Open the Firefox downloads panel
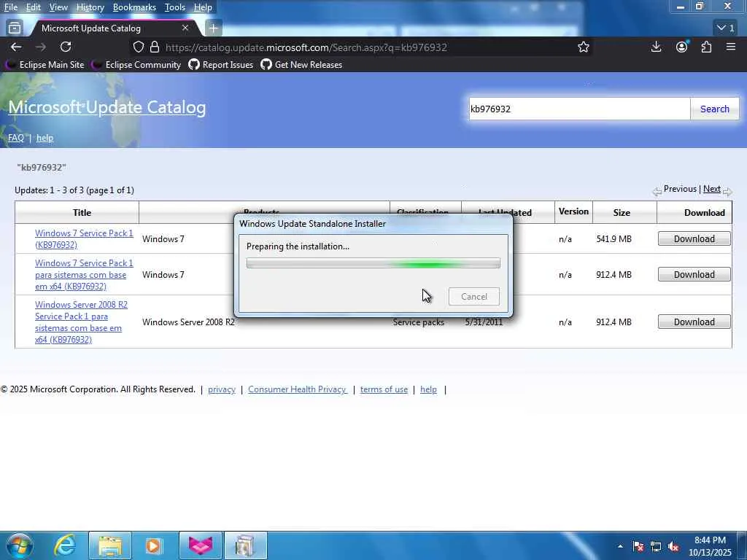Screen dimensions: 747x560 pyautogui.click(x=656, y=47)
